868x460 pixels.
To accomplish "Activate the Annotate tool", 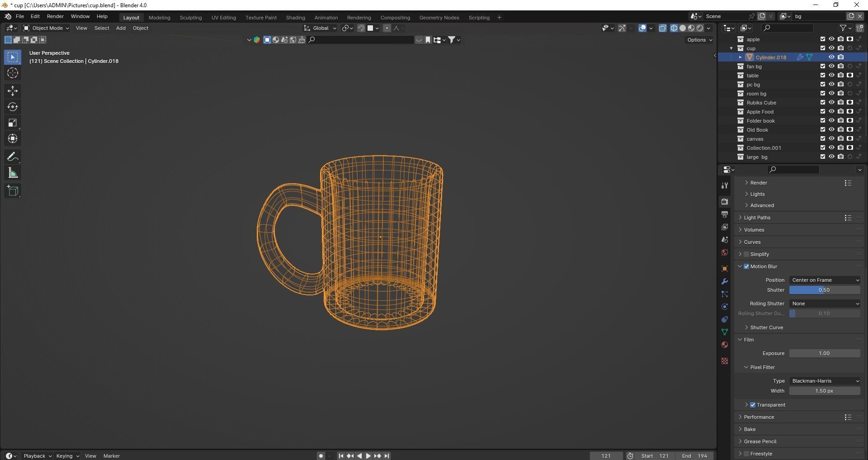I will [x=13, y=157].
